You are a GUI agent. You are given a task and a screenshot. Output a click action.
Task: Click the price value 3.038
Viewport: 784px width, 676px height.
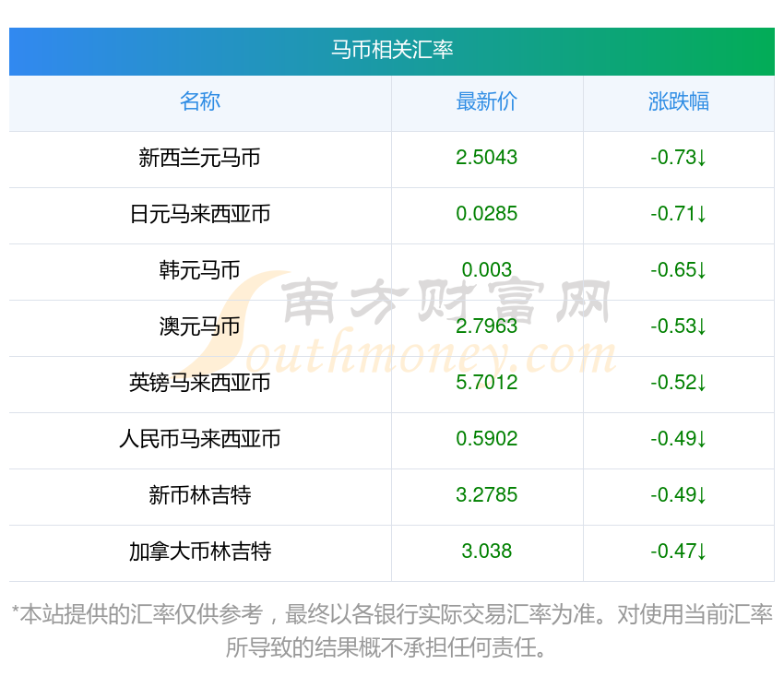[x=486, y=551]
